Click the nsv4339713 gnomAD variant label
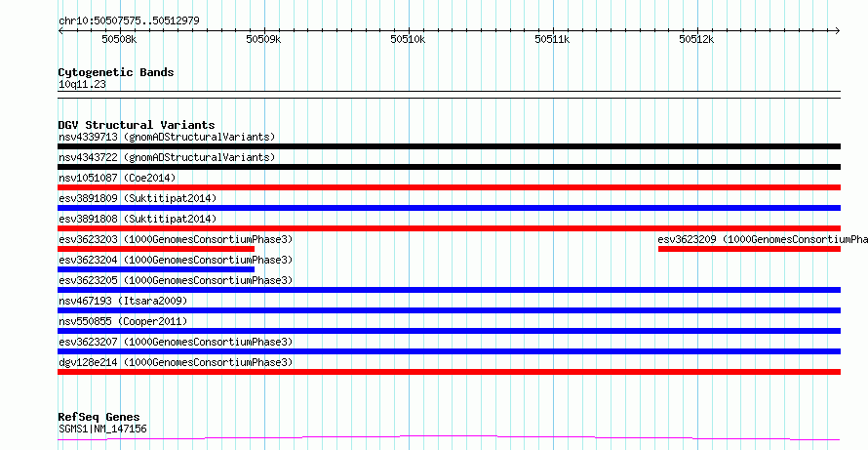This screenshot has width=868, height=450. [167, 137]
